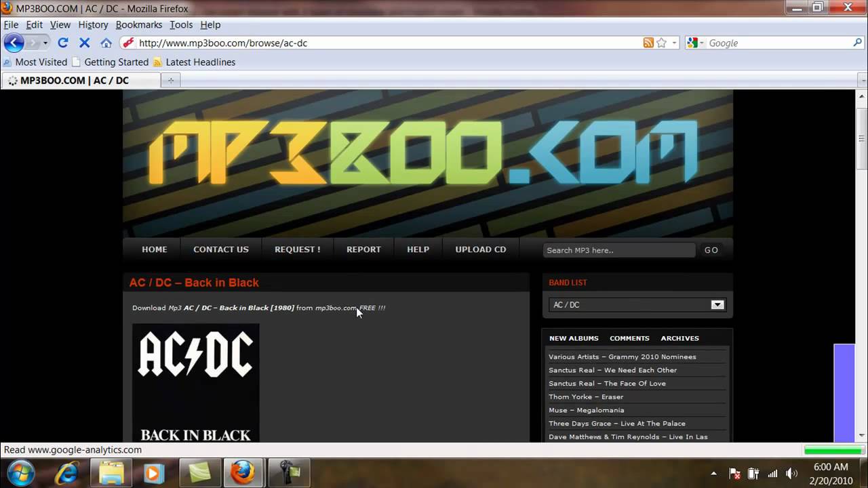This screenshot has height=488, width=868.
Task: Open the Help menu in menu bar
Action: [x=210, y=24]
